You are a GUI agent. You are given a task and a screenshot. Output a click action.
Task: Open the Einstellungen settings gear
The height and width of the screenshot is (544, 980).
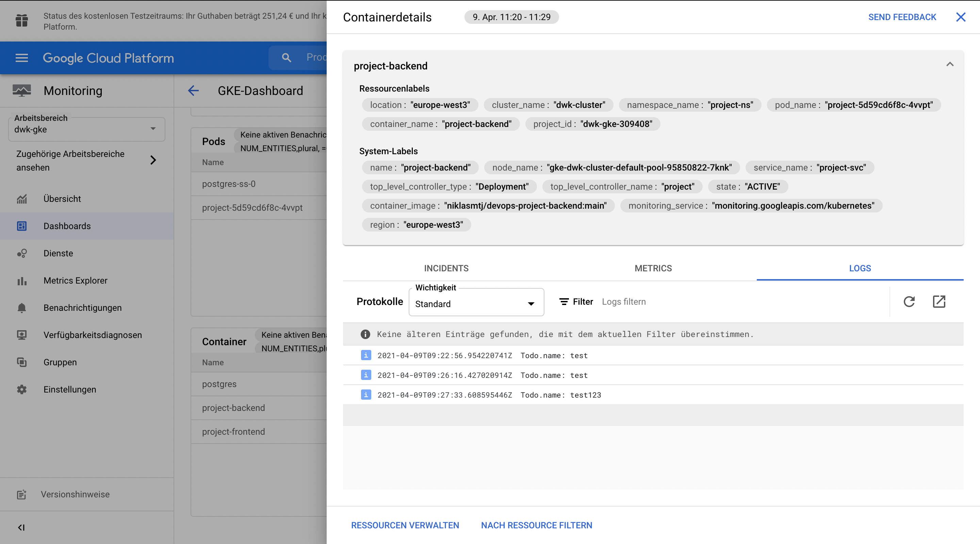22,389
